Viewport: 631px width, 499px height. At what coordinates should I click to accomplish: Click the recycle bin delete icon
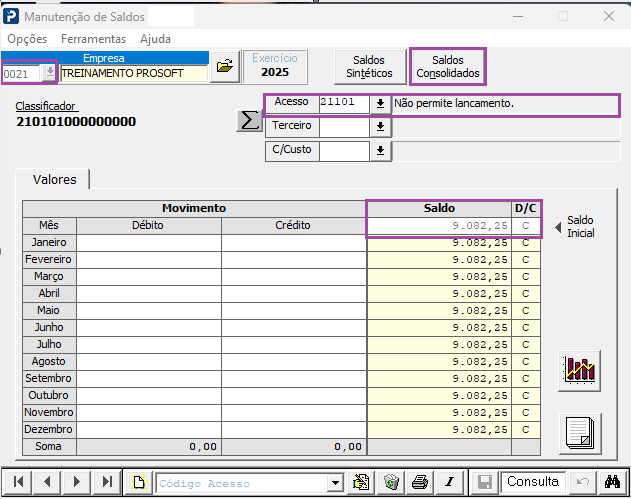(391, 482)
